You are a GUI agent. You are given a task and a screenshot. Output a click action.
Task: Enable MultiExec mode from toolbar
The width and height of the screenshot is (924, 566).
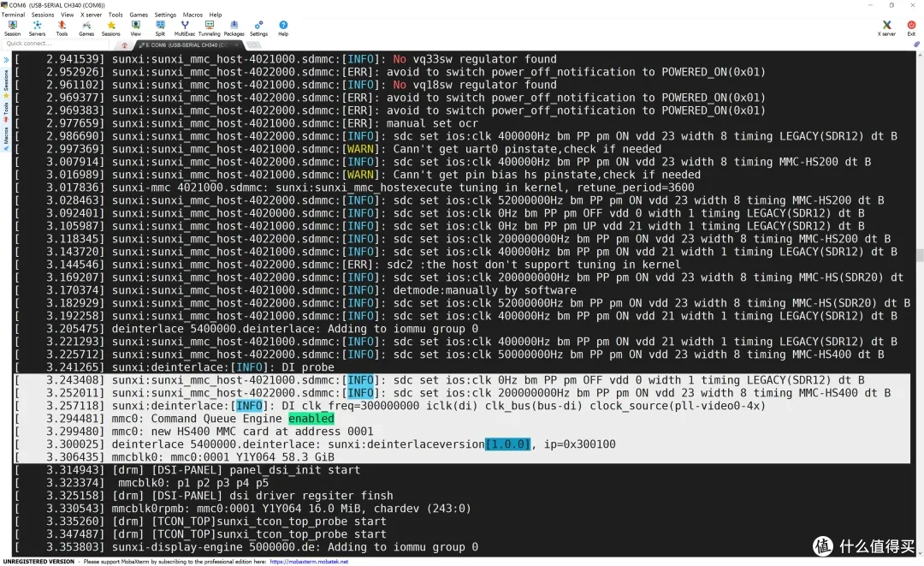(x=185, y=27)
